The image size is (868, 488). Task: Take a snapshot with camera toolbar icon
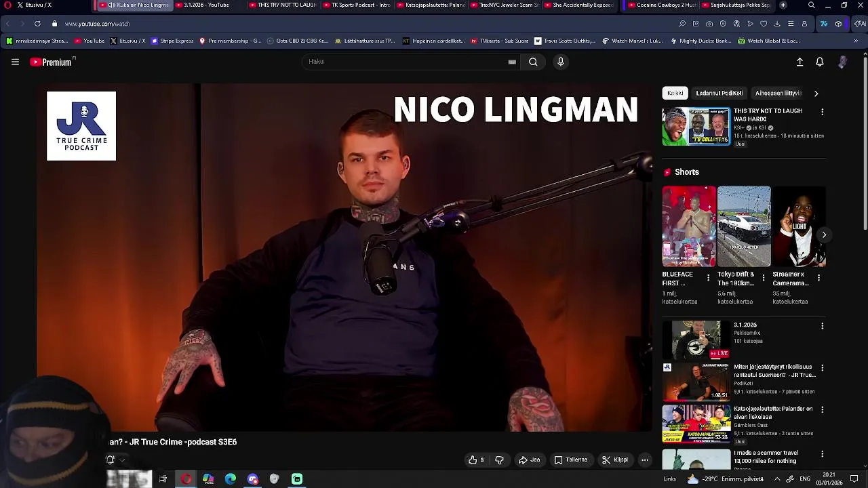[709, 24]
